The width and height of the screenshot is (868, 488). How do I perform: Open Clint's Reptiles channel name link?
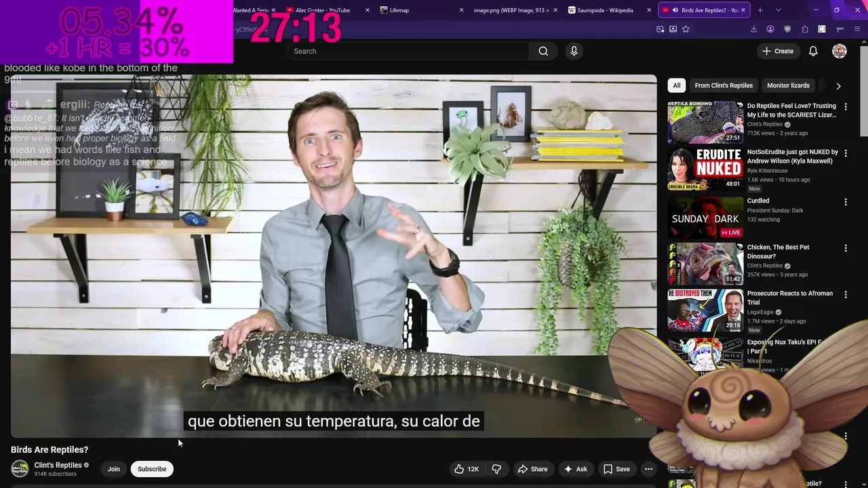(x=58, y=465)
